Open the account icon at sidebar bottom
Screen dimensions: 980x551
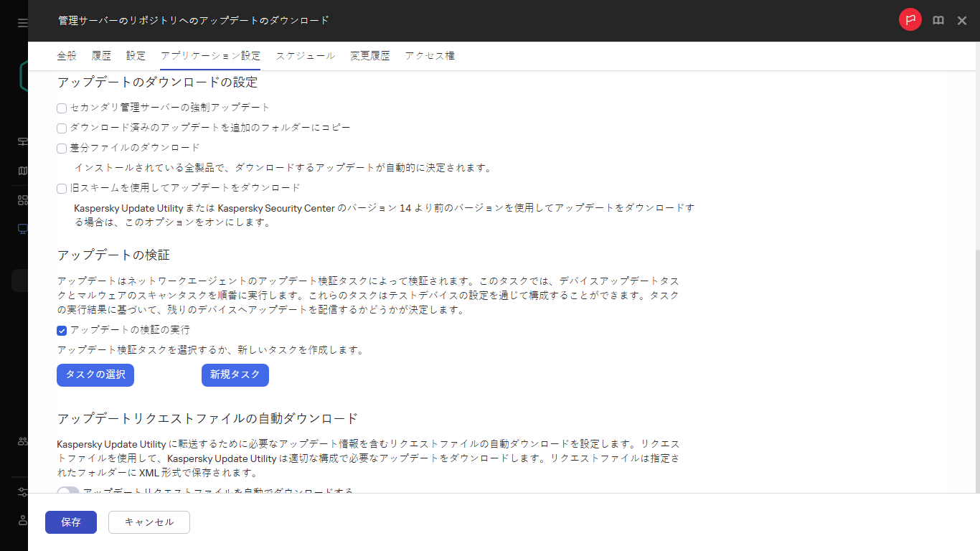pyautogui.click(x=22, y=522)
